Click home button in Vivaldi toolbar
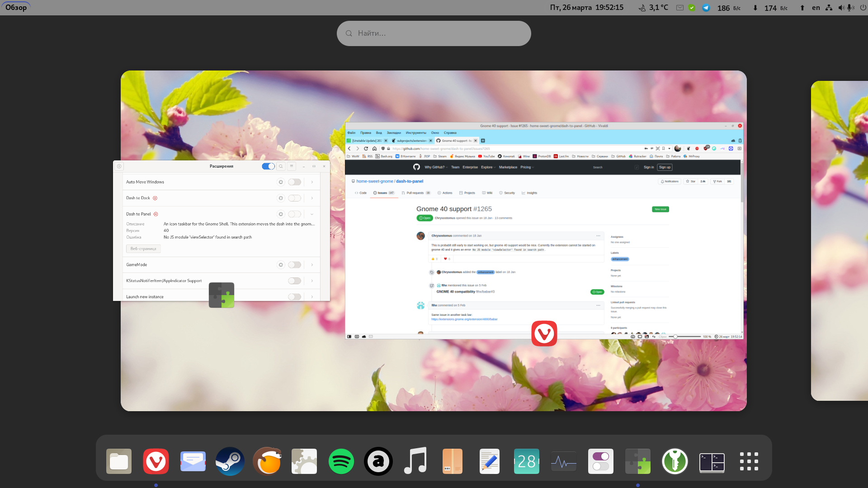 [374, 149]
